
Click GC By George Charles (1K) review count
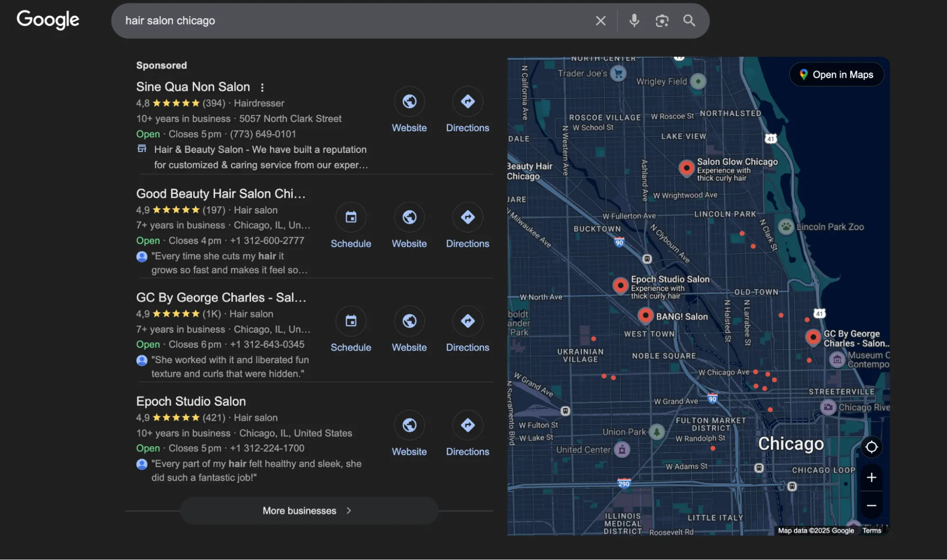tap(212, 314)
